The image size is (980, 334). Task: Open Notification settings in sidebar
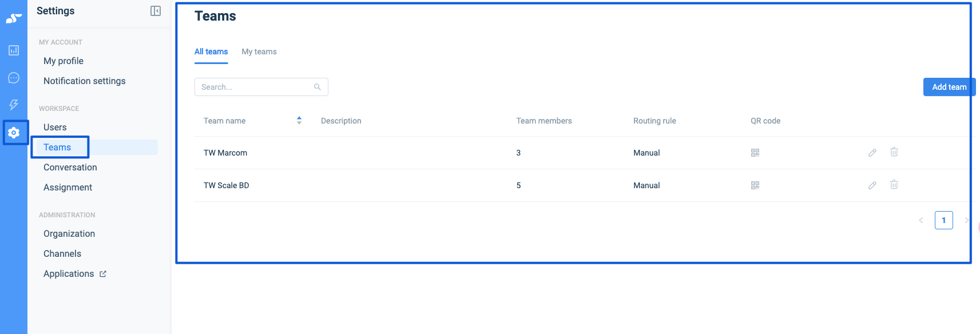[x=85, y=81]
